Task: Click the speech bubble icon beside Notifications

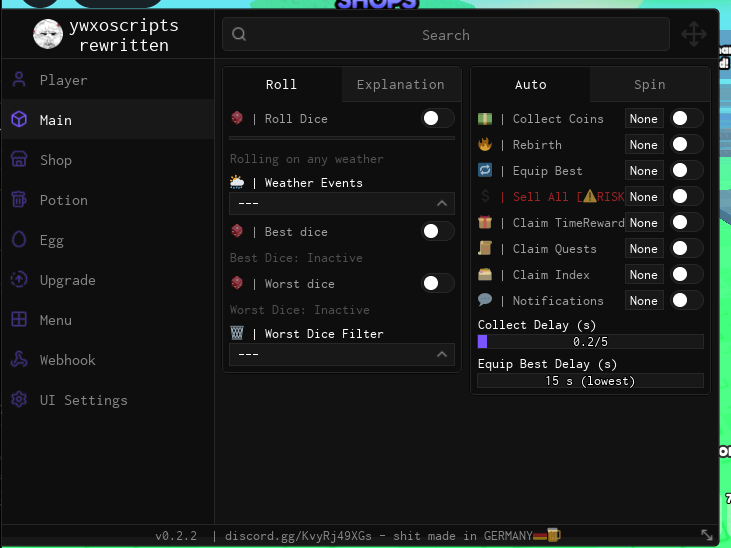Action: tap(485, 300)
